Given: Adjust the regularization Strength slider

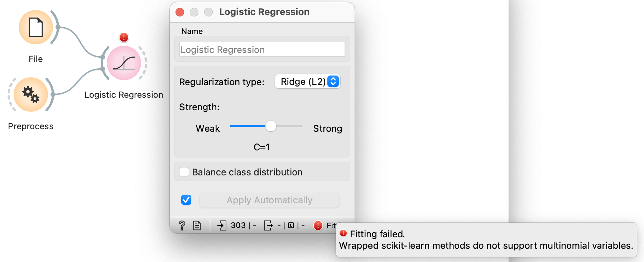Looking at the screenshot, I should click(x=271, y=126).
